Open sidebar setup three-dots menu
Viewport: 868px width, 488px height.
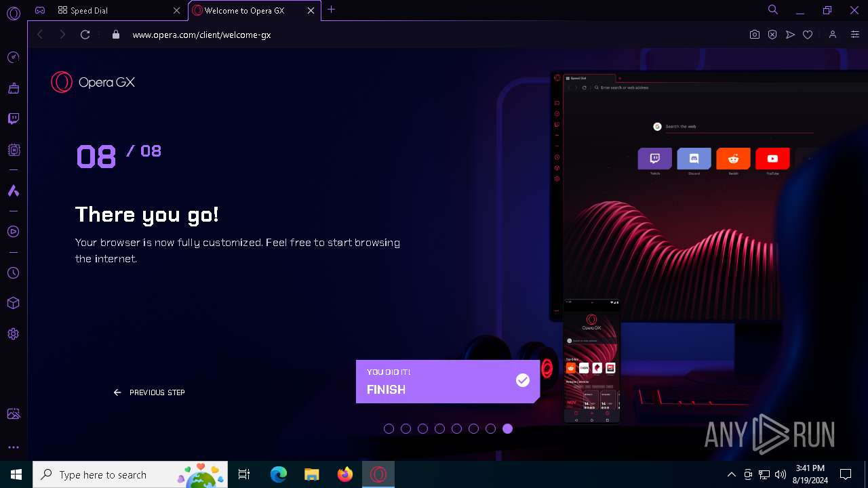click(13, 447)
